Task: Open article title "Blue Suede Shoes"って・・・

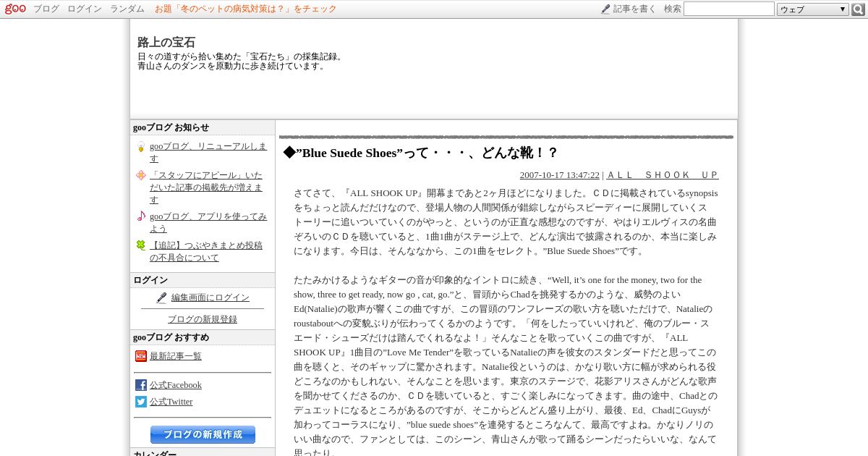Action: pyautogui.click(x=420, y=153)
